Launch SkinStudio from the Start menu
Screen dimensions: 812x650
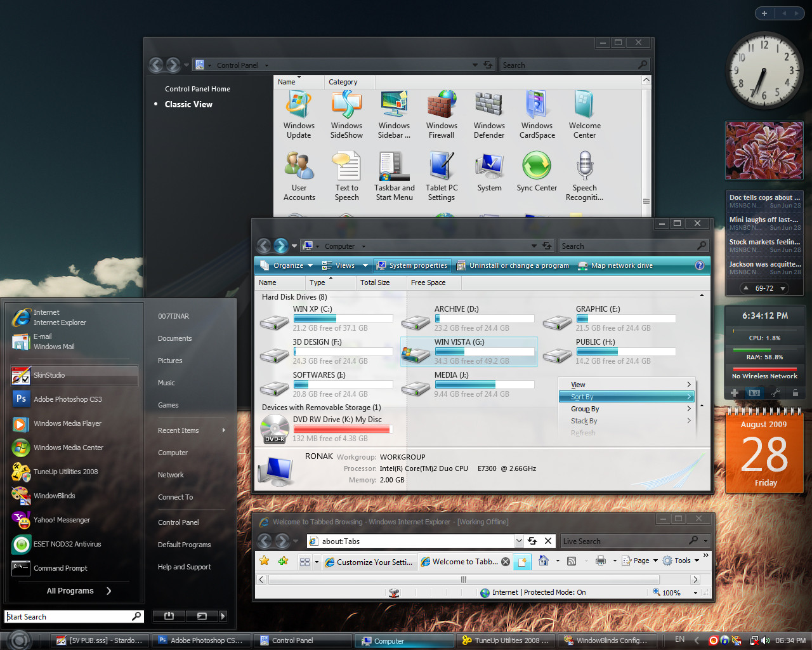tap(74, 375)
